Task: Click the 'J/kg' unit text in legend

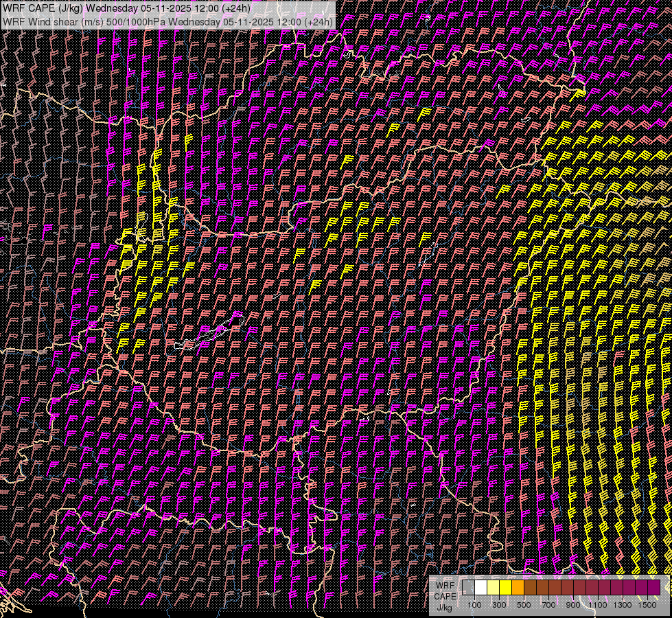Action: coord(444,608)
